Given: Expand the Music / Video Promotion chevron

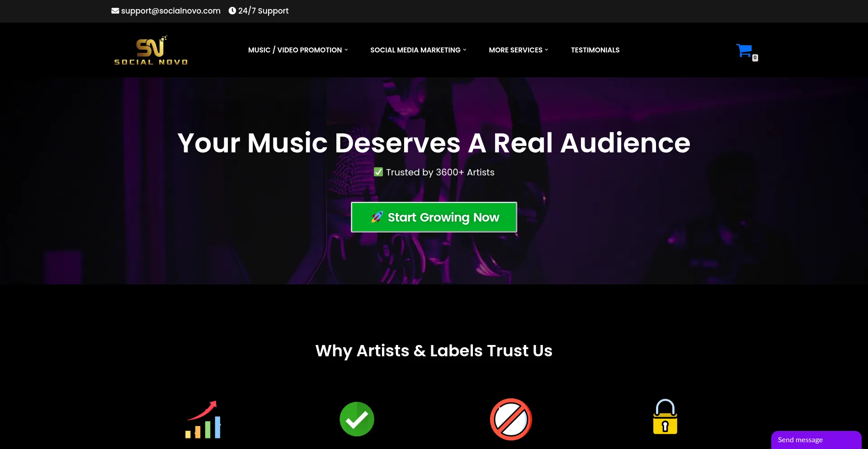Looking at the screenshot, I should [346, 50].
